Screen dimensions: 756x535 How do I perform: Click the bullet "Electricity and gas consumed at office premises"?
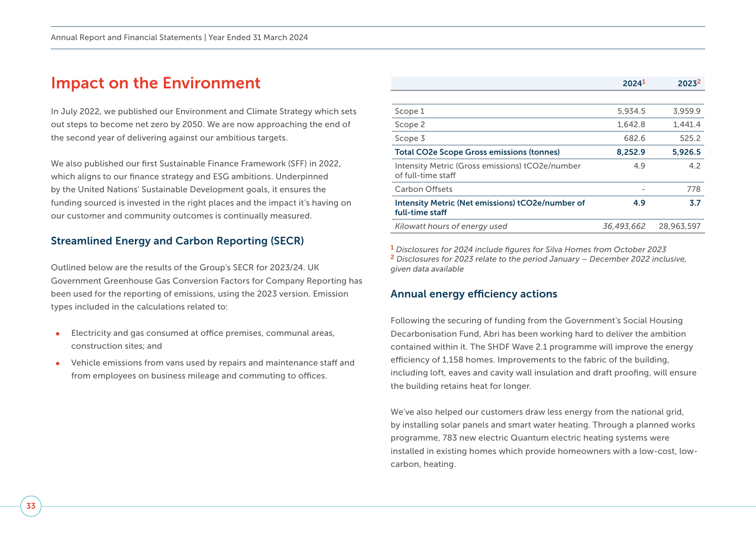[x=203, y=340]
